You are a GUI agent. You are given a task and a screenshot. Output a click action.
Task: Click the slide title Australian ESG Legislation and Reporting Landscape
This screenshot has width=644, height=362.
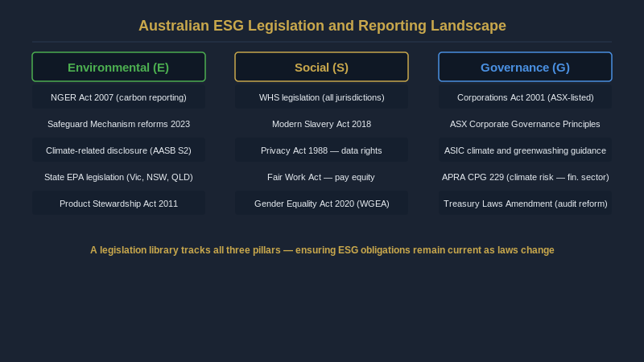322,26
